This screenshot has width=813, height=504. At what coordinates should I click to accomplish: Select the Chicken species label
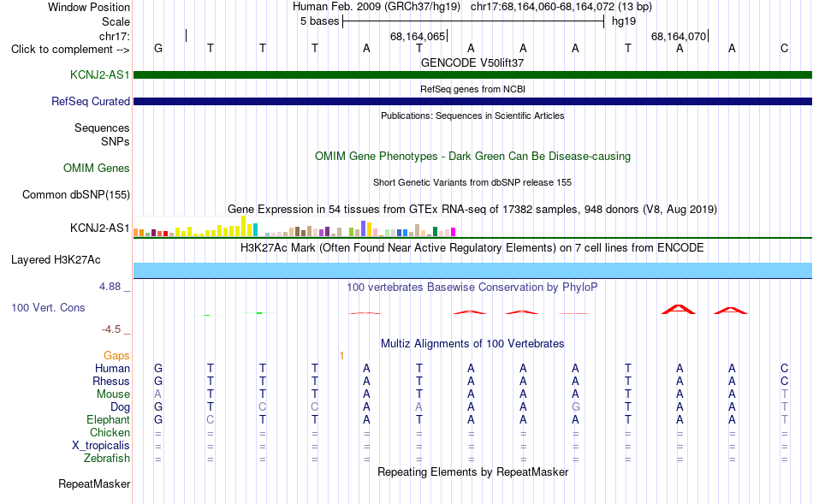(x=110, y=432)
